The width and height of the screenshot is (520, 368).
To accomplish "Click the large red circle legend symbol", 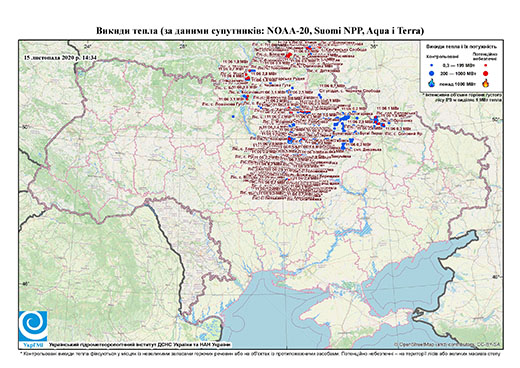I will pos(485,73).
